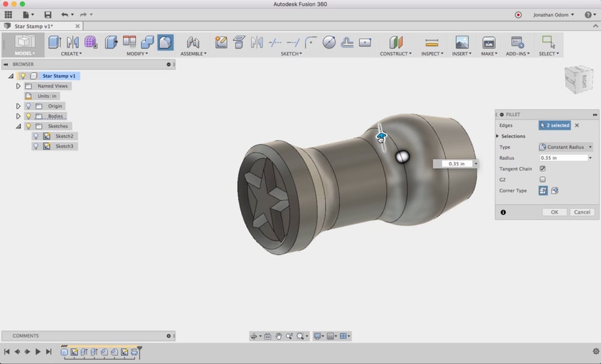601x364 pixels.
Task: Click the Look At icon in navigation bar
Action: 267,336
